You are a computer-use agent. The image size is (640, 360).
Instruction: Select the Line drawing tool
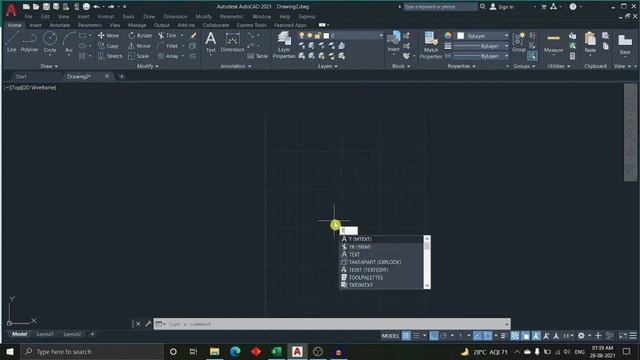click(x=11, y=42)
